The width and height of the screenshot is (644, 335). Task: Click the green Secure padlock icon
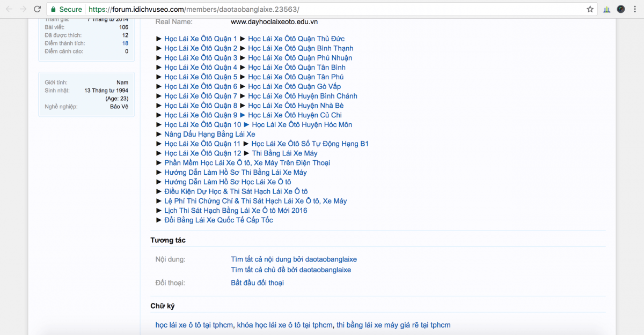(x=53, y=9)
